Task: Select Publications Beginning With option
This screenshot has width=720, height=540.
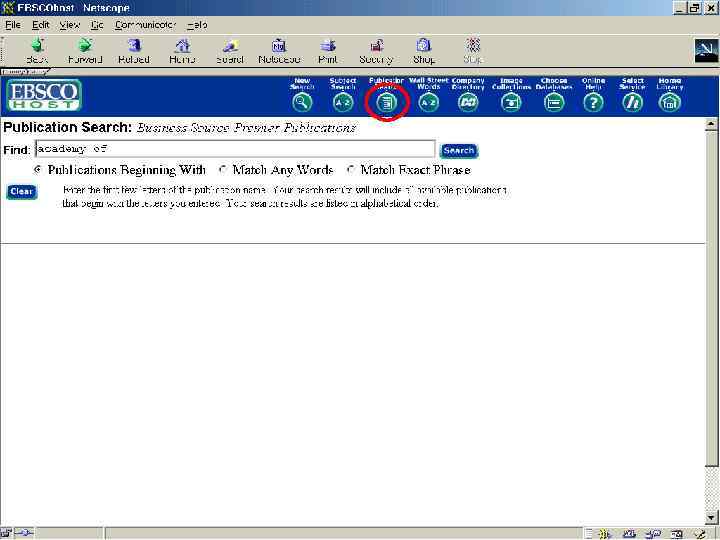Action: pos(38,169)
